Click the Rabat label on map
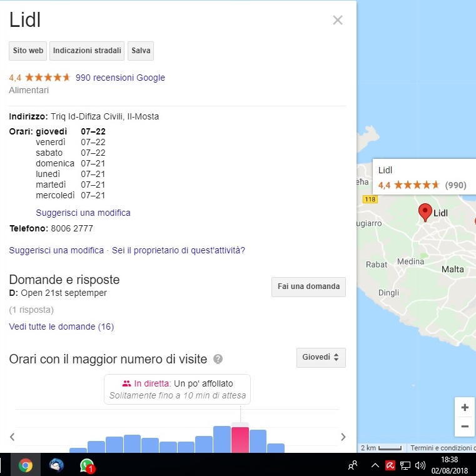Viewport: 476px width, 476px height. point(377,265)
